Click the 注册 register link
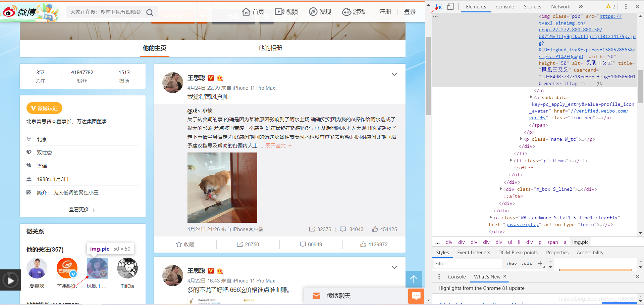Image resolution: width=644 pixels, height=305 pixels. pos(385,12)
